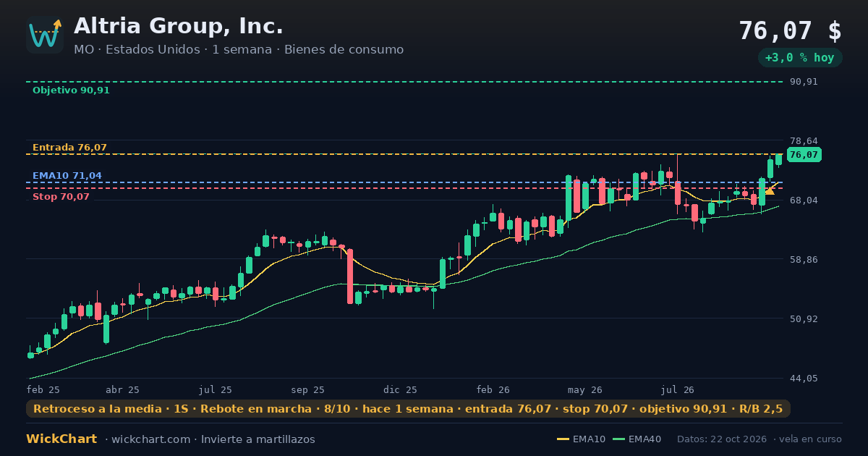
Task: Click the subtitle starting with MO · Estados Unidos
Action: click(x=239, y=50)
